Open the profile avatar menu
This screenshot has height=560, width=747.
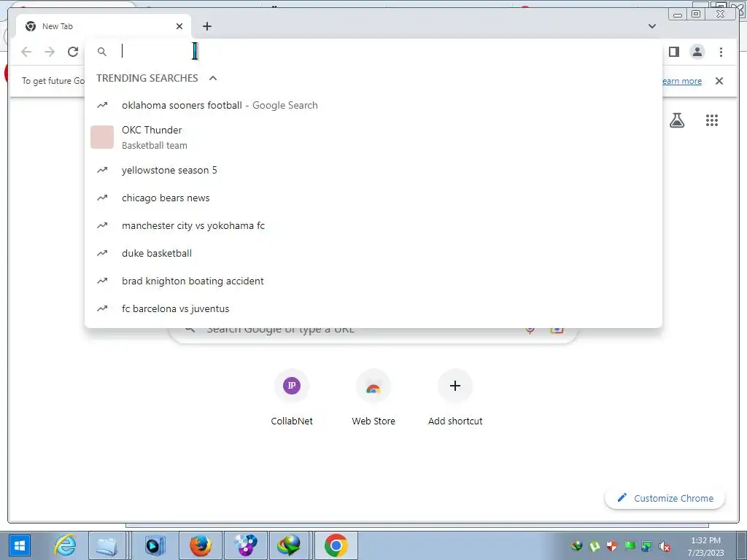click(697, 52)
